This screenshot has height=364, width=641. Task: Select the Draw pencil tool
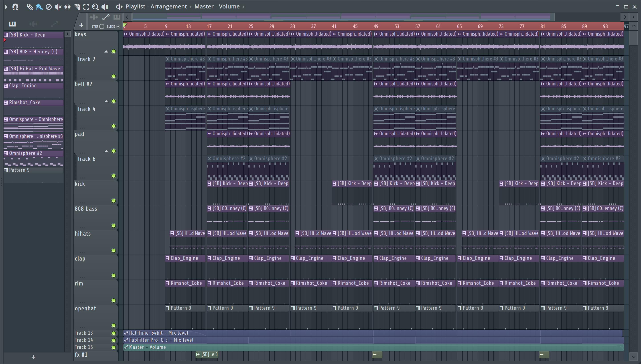30,7
